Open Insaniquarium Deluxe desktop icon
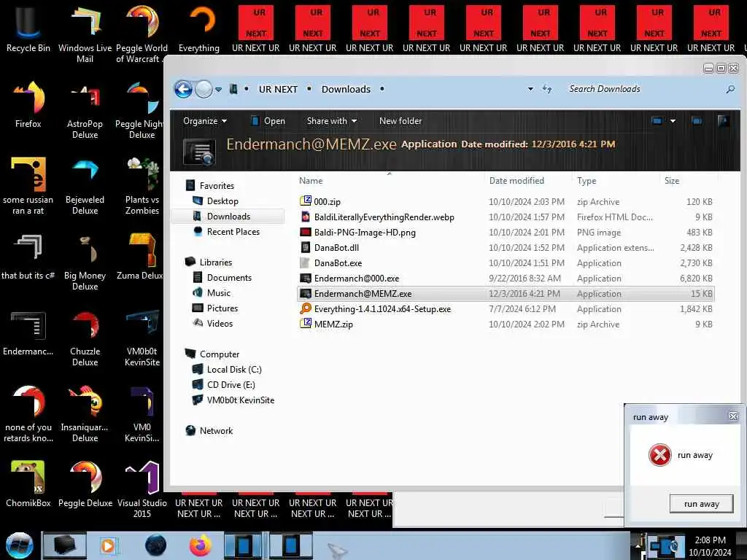This screenshot has width=747, height=560. click(x=85, y=413)
